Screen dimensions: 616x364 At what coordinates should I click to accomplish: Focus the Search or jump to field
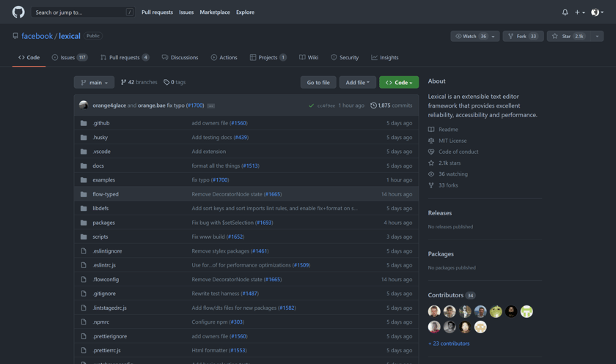coord(83,12)
